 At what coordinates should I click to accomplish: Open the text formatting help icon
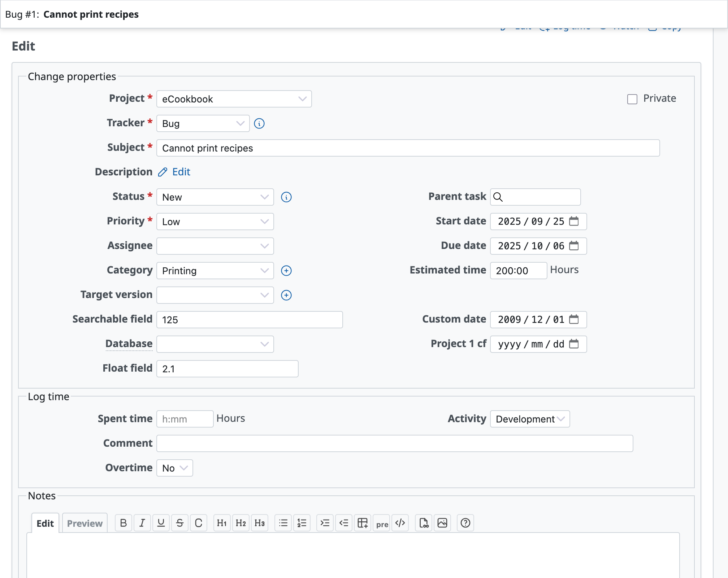tap(465, 523)
